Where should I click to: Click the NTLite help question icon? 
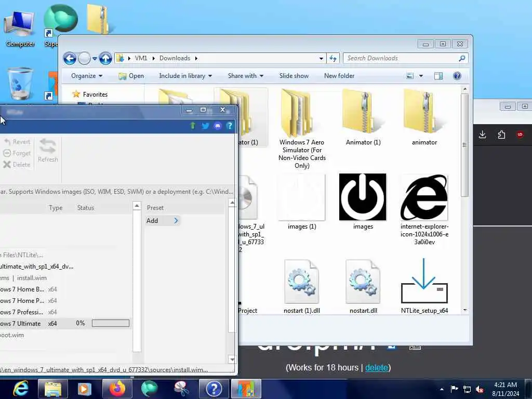click(x=230, y=126)
